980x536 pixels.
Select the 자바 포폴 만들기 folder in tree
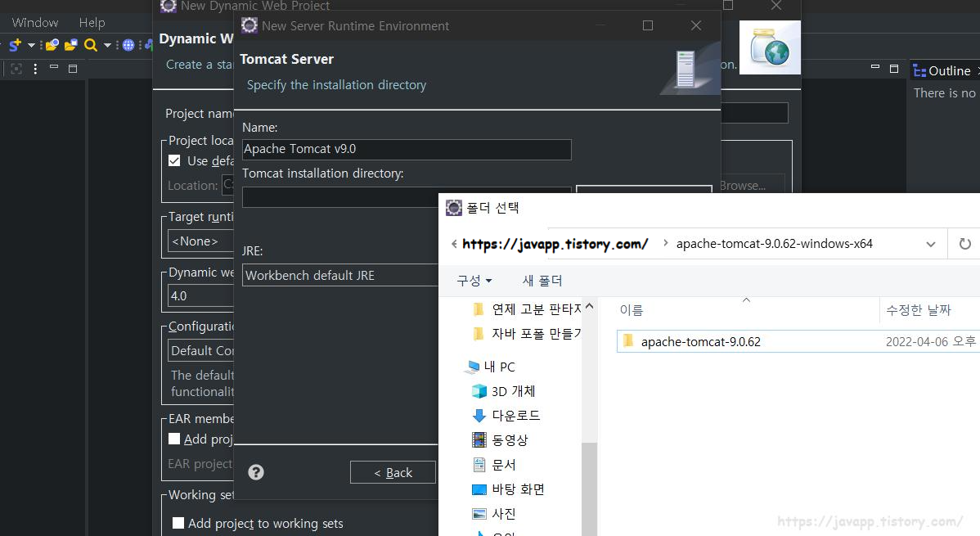(528, 333)
